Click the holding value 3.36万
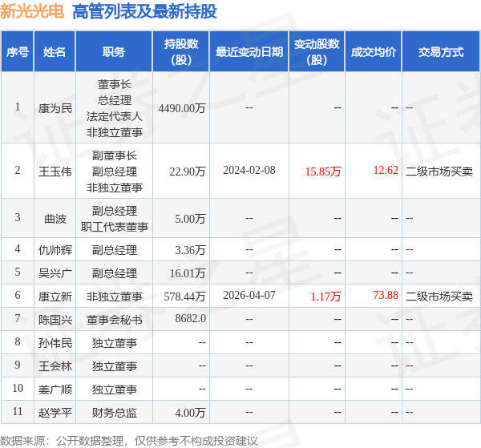This screenshot has width=481, height=448. coord(190,250)
